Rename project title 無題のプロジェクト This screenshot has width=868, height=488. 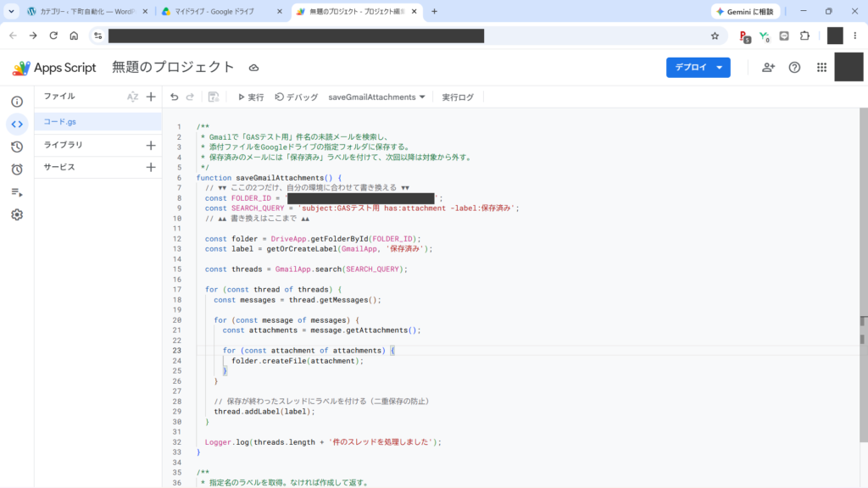173,67
